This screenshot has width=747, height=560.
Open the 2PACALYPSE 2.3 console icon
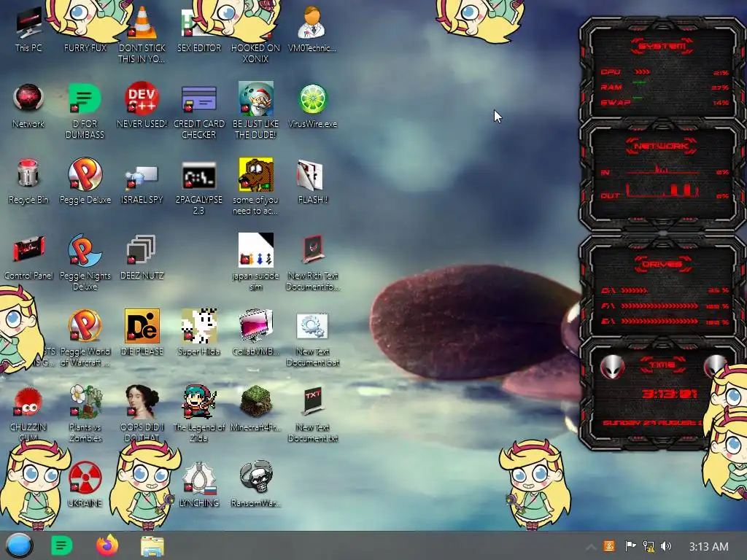(x=198, y=187)
